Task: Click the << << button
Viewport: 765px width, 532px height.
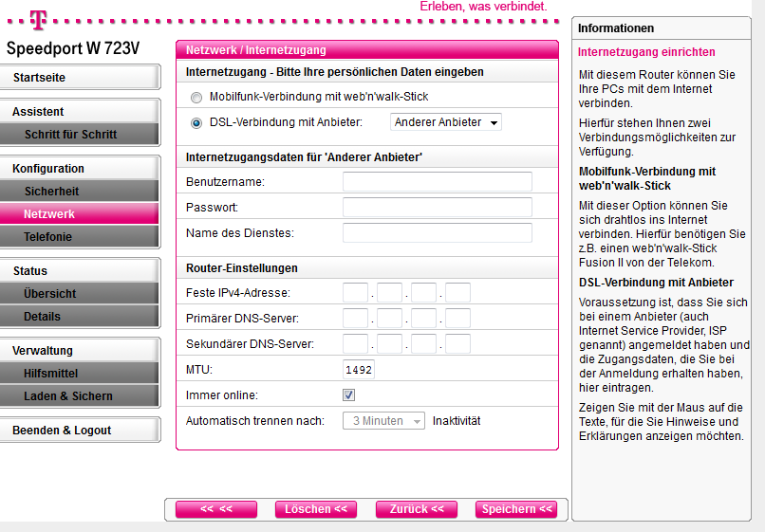Action: tap(216, 509)
